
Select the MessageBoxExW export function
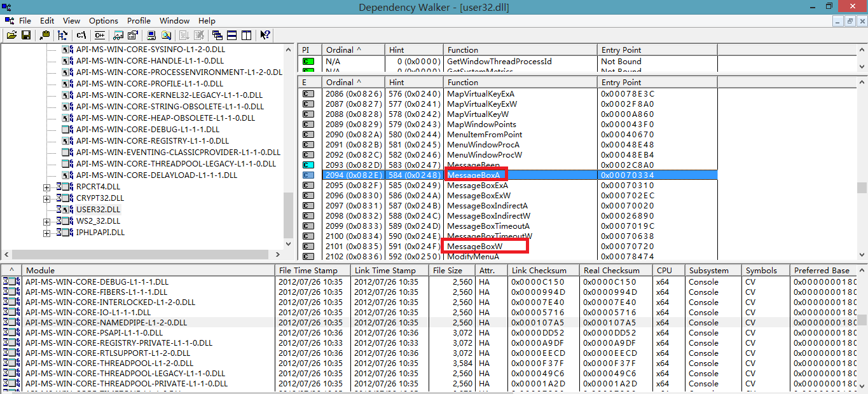coord(479,195)
